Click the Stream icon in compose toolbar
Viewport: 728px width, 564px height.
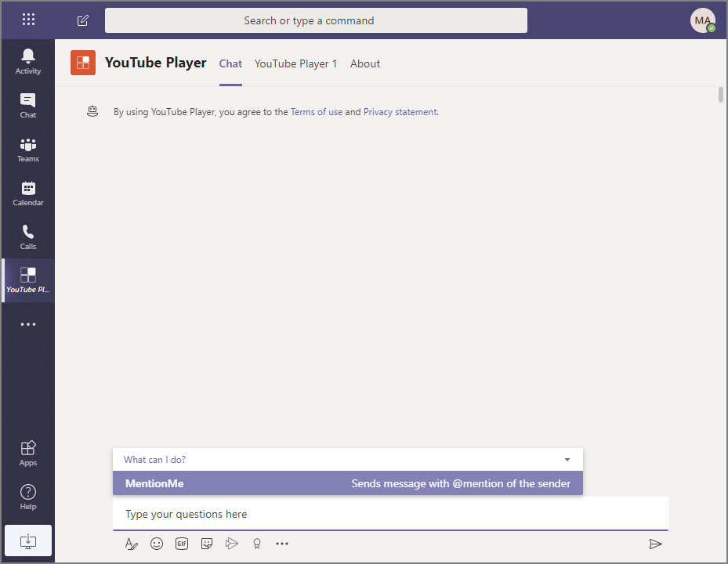[x=232, y=544]
